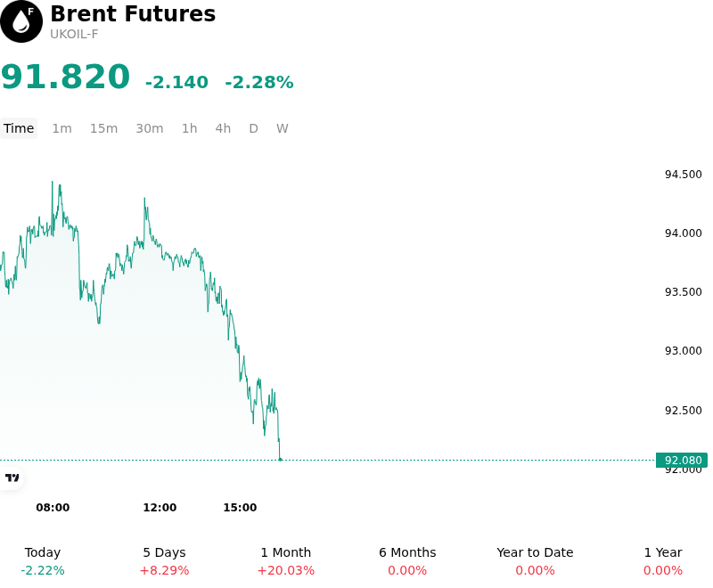Choose the 30m interval

(149, 128)
